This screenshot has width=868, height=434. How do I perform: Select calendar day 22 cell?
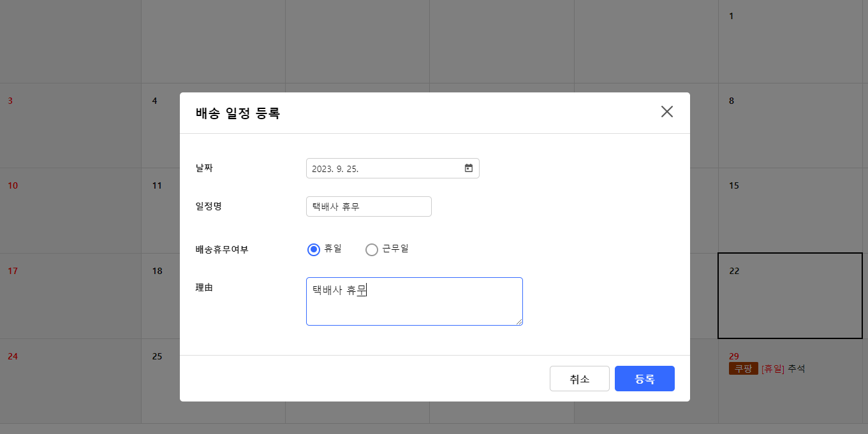(790, 296)
